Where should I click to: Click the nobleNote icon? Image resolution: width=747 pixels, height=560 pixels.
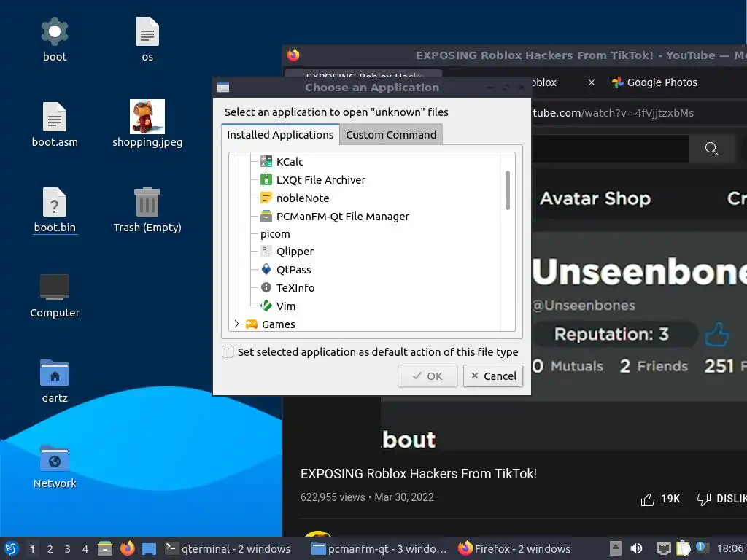coord(266,198)
